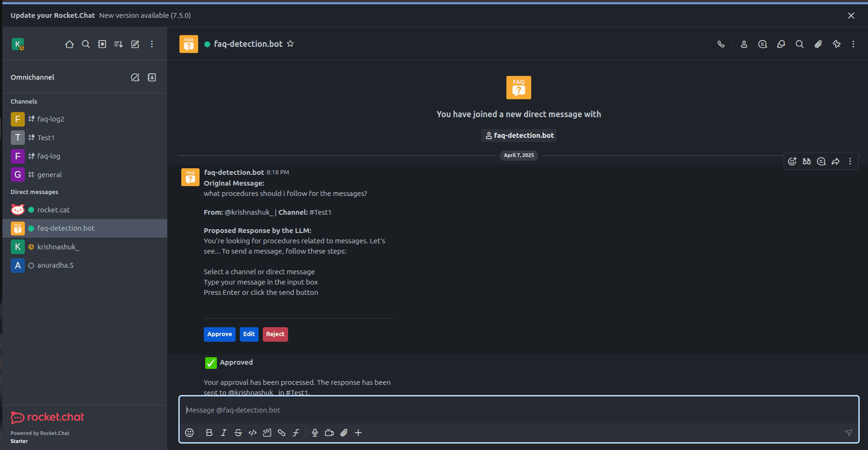Toggle Omnichannel availability status icon

(135, 77)
